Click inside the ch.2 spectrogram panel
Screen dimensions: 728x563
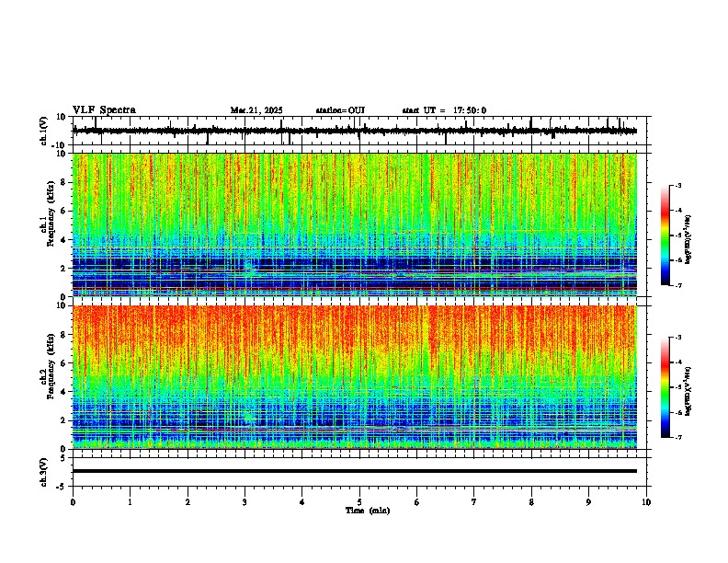[x=355, y=377]
